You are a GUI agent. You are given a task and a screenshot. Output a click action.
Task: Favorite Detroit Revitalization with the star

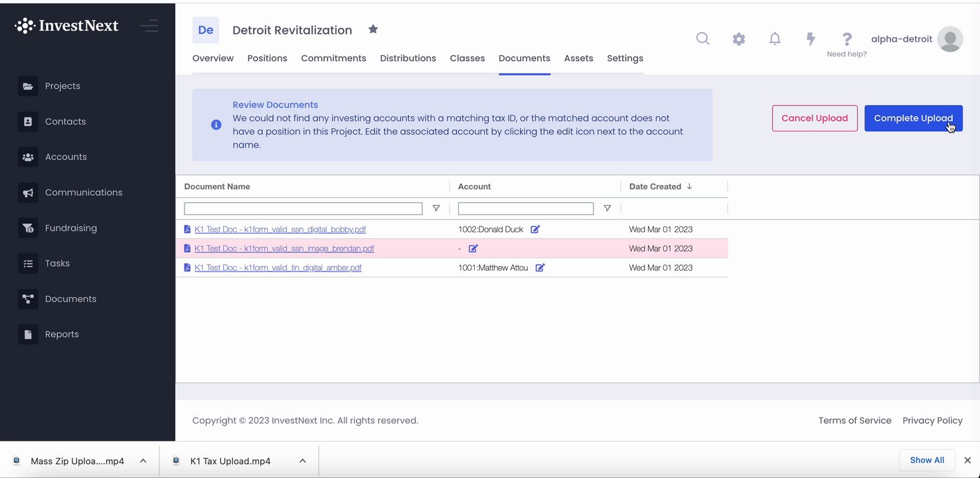click(x=373, y=29)
